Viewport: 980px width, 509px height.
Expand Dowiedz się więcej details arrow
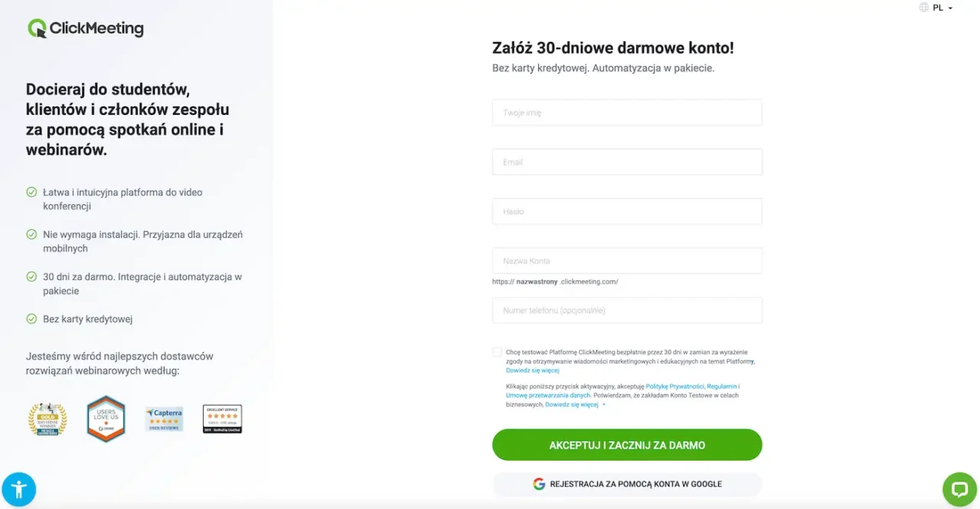pos(604,404)
